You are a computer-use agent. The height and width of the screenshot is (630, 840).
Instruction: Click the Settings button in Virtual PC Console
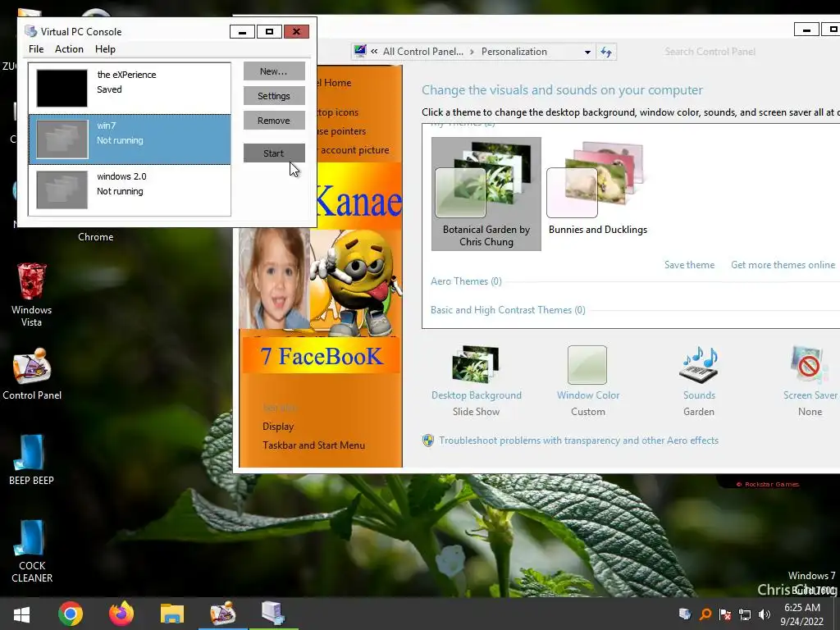[274, 96]
